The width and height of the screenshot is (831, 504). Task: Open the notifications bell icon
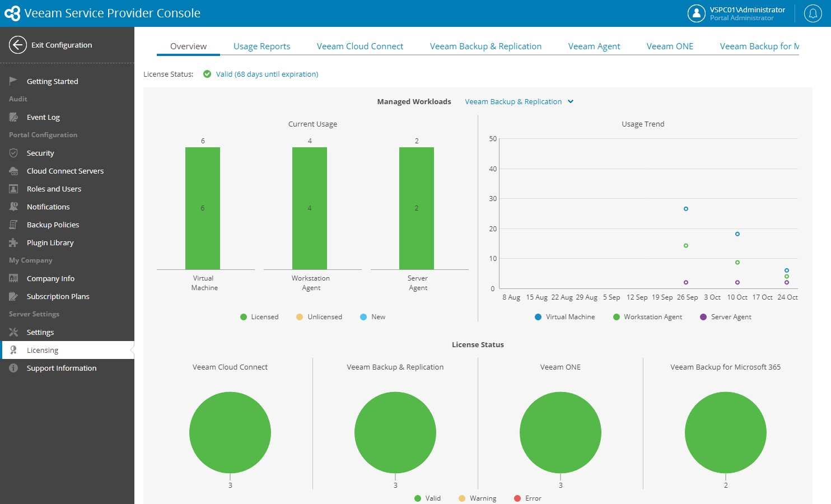(813, 13)
